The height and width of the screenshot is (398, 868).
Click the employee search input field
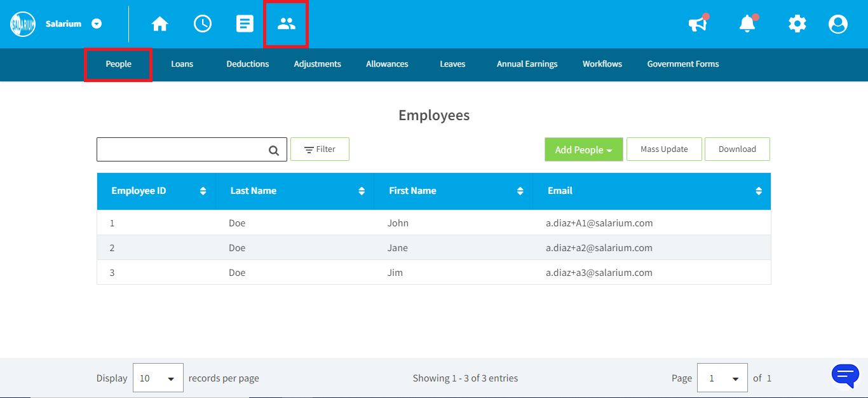tap(192, 149)
